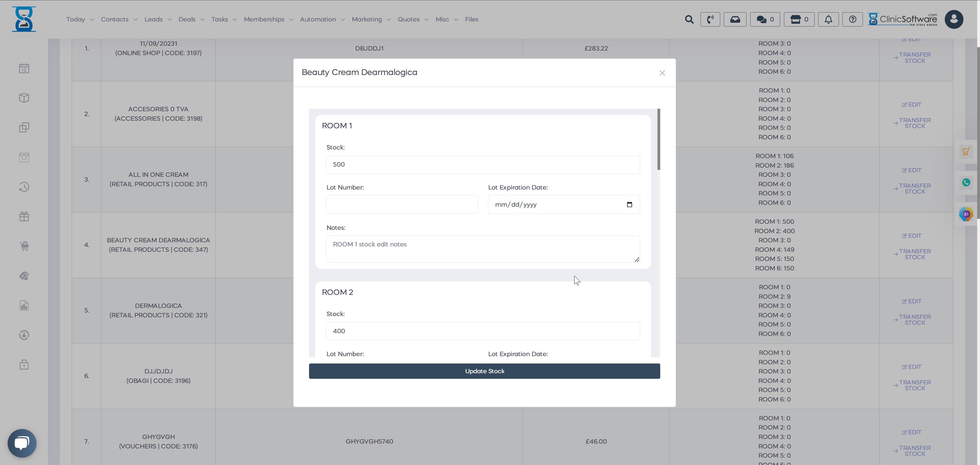Open the phone call icon in header

(x=710, y=19)
